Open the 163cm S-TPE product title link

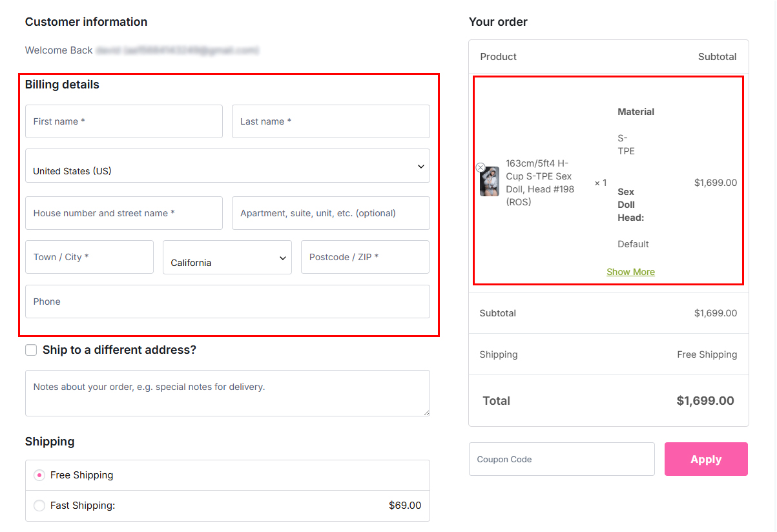pyautogui.click(x=540, y=183)
